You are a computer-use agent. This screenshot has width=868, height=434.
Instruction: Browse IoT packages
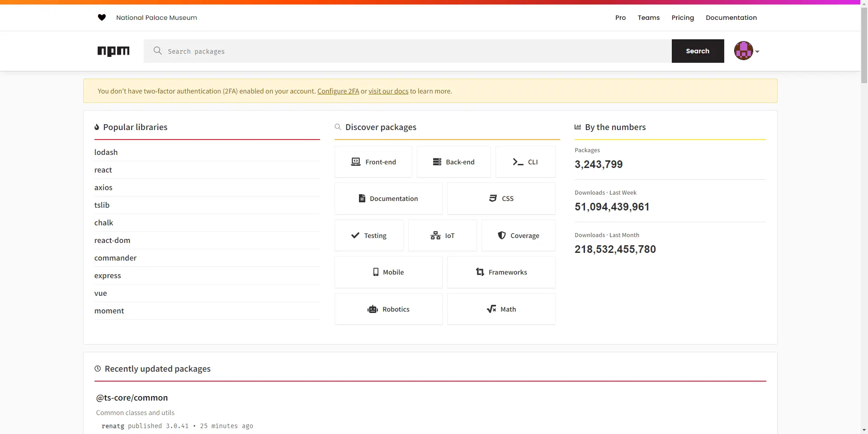[443, 235]
